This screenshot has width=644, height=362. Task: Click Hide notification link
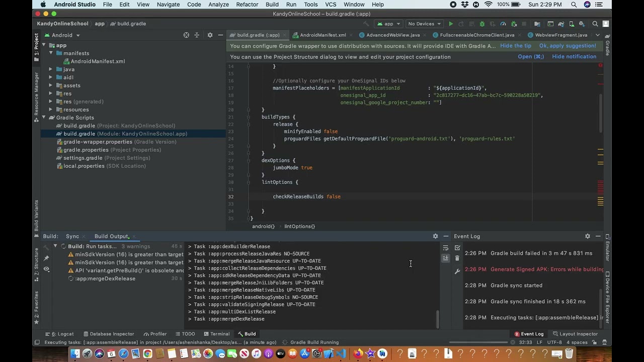(x=574, y=57)
